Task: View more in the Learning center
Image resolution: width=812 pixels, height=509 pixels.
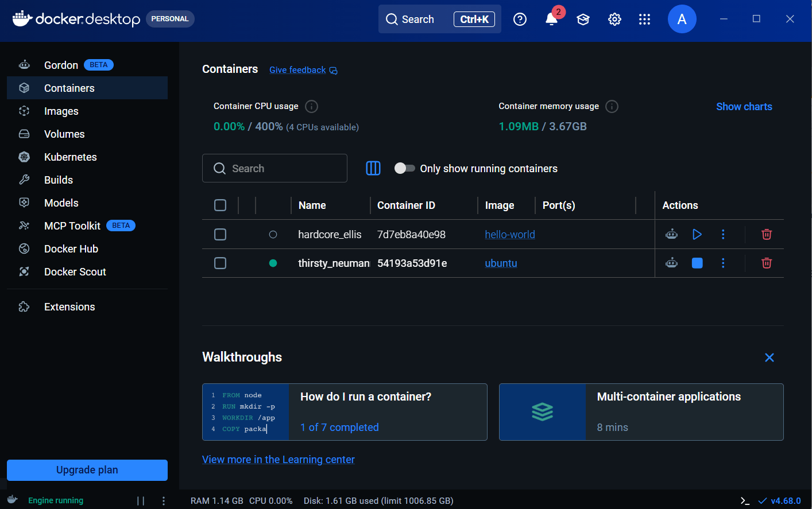Action: click(x=279, y=459)
